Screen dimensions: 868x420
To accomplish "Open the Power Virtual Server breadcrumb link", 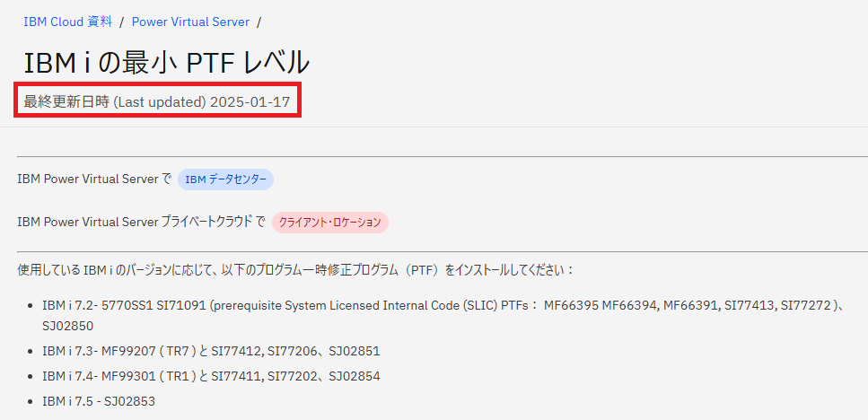I will point(190,22).
